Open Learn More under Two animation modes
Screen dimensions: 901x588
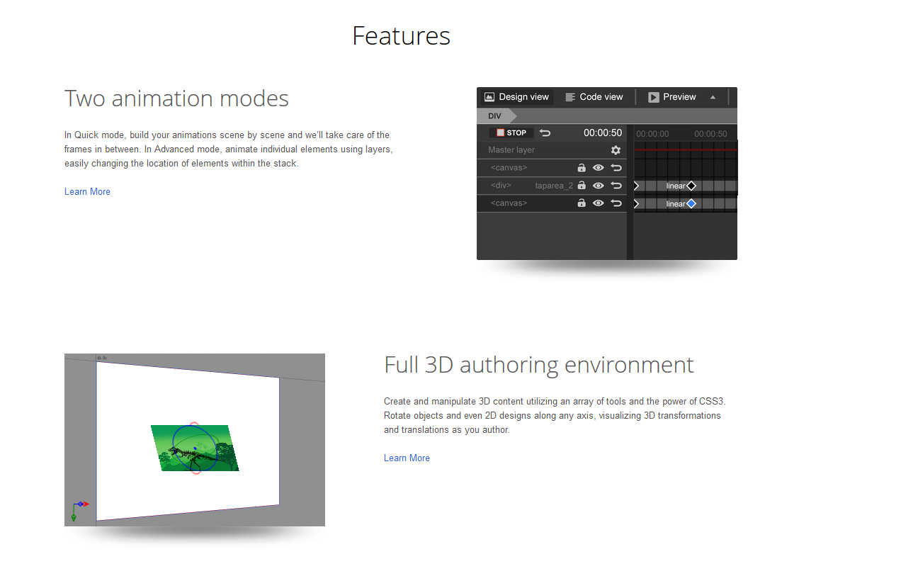pos(87,192)
